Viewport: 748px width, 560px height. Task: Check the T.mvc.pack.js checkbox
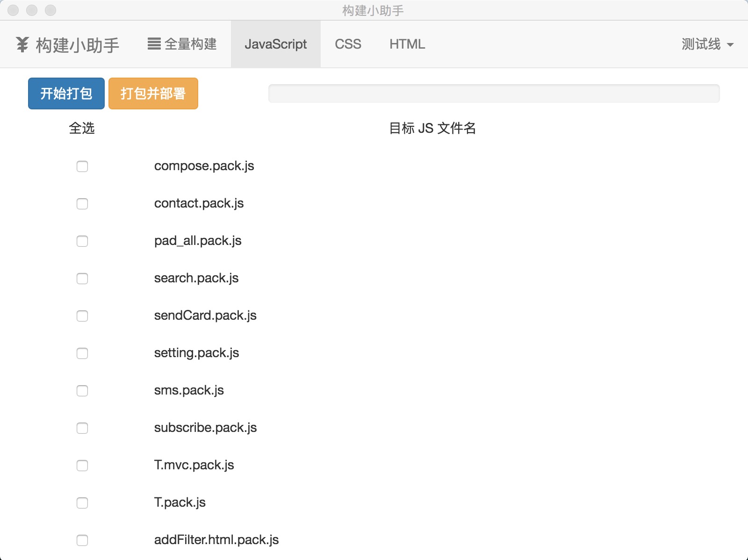tap(82, 466)
